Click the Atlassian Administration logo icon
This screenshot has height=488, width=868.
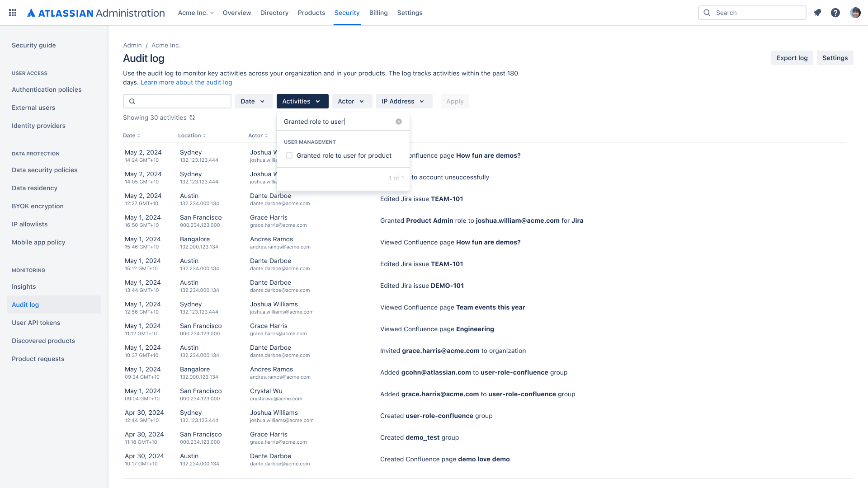tap(31, 13)
